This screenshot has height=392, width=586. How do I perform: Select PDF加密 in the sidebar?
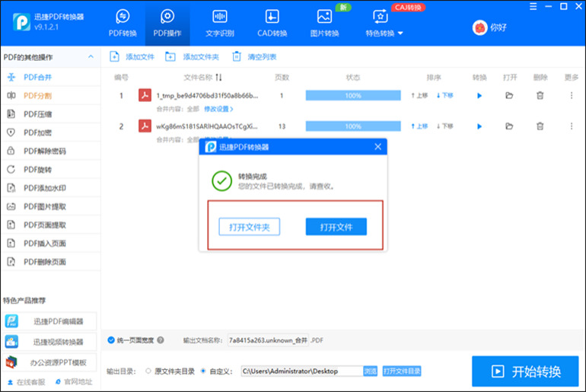tap(50, 132)
